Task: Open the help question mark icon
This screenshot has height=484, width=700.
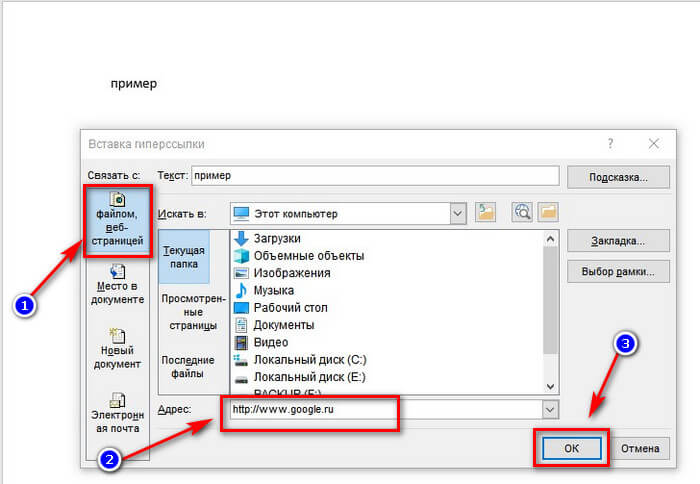Action: coord(610,143)
